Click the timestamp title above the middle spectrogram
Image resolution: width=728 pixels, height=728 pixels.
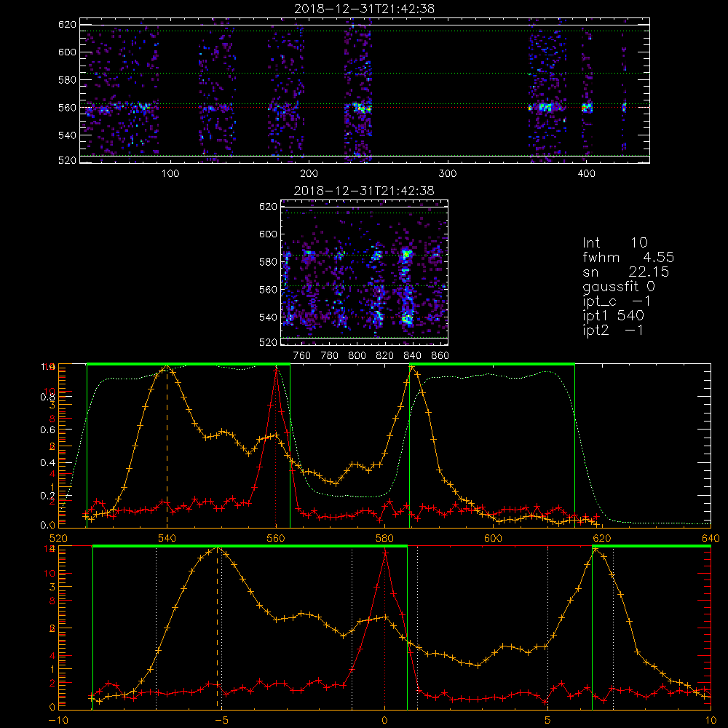(364, 191)
